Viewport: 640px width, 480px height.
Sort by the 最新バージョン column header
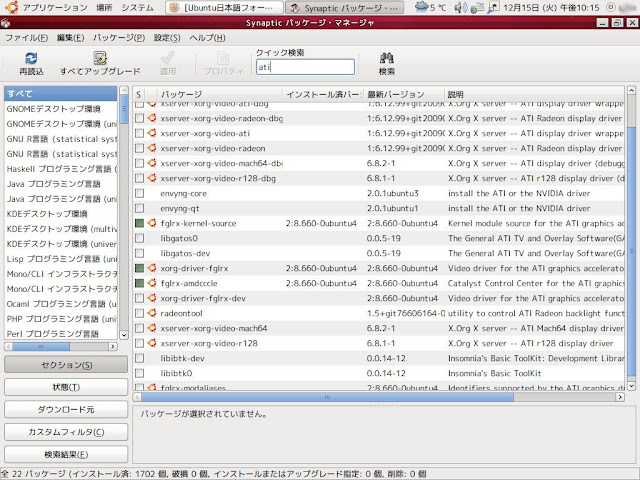click(x=404, y=94)
